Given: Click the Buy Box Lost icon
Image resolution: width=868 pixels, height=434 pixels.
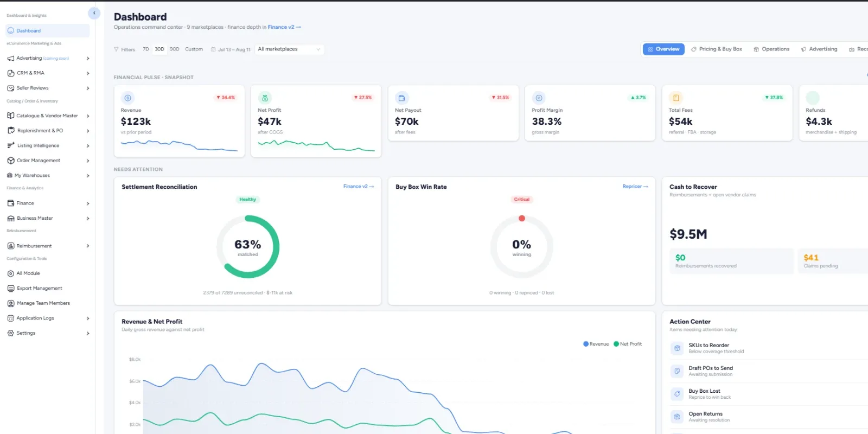Looking at the screenshot, I should pos(677,394).
